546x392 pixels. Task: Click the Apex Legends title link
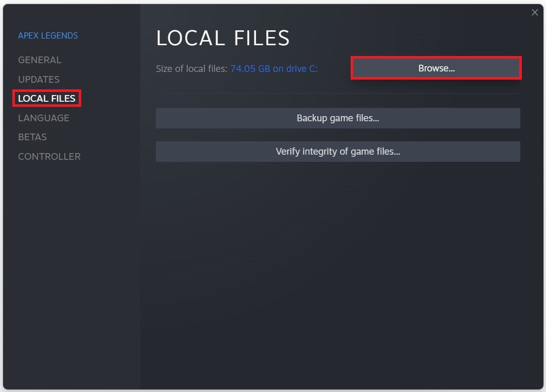(x=48, y=35)
